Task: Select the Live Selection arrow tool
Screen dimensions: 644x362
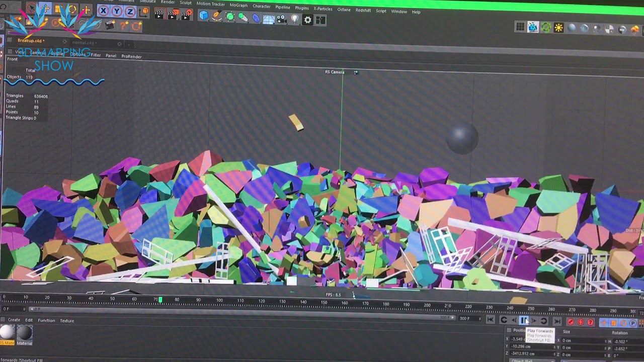Action: 31,8
